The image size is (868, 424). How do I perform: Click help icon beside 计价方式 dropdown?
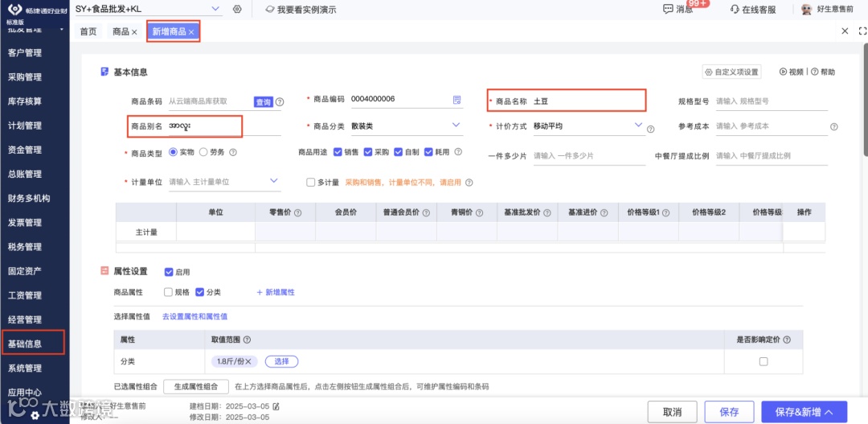(x=650, y=130)
